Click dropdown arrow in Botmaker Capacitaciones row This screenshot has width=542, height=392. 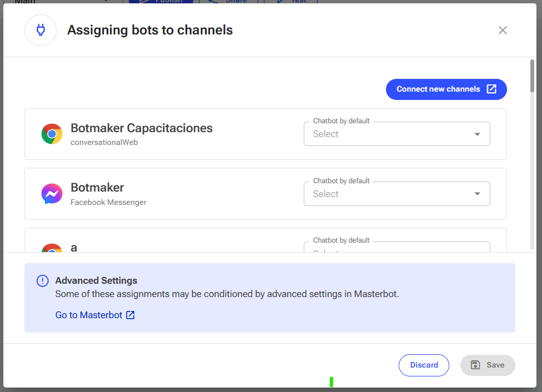477,134
